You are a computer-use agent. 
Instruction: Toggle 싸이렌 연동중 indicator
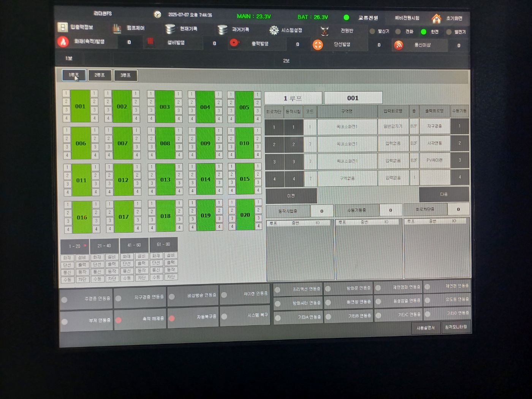tap(224, 295)
